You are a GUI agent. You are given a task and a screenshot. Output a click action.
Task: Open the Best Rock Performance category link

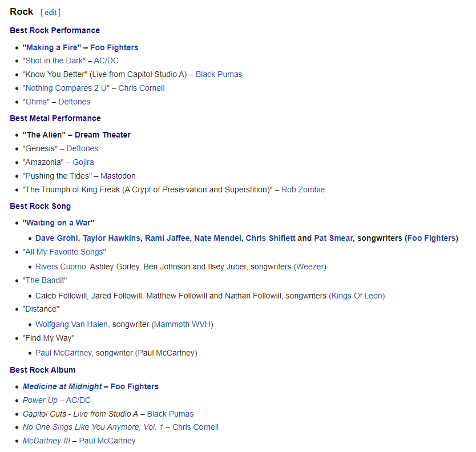[x=55, y=30]
